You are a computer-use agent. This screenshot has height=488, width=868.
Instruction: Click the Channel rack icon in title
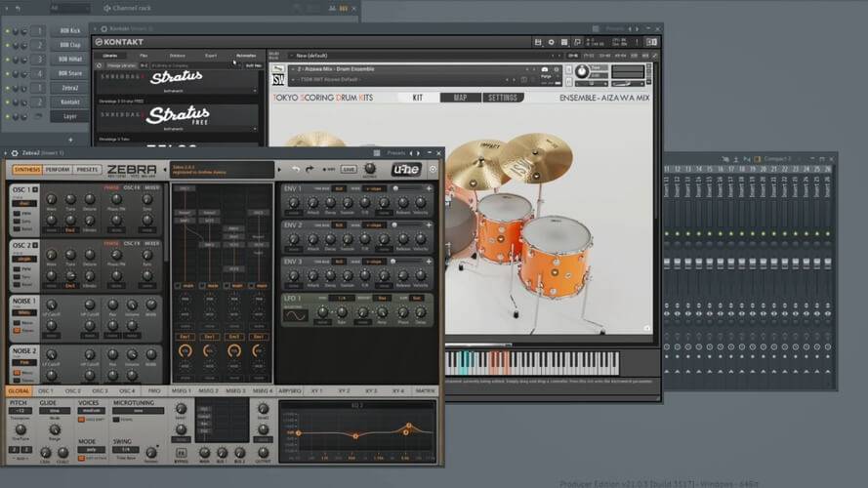pos(106,8)
